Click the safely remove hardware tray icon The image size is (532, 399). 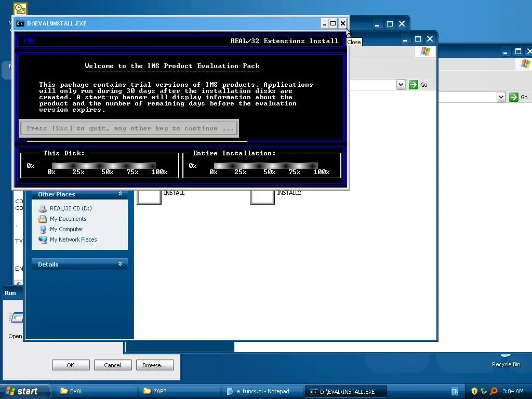[x=484, y=391]
